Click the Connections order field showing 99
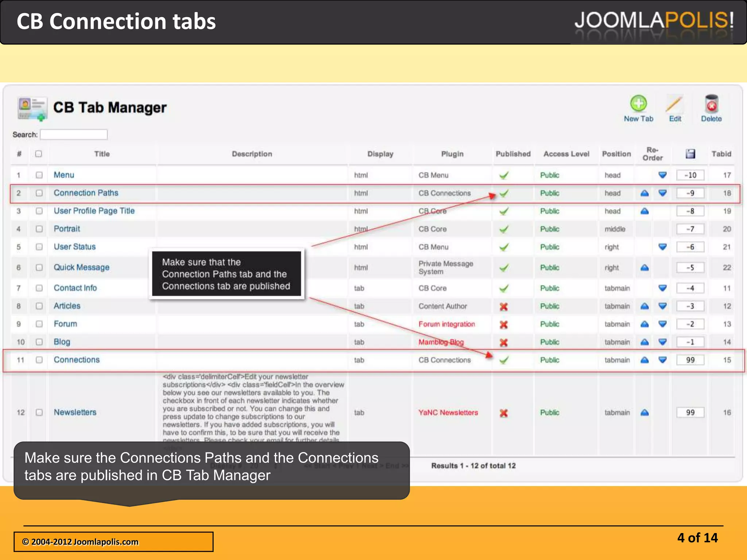Image resolution: width=747 pixels, height=560 pixels. [690, 360]
